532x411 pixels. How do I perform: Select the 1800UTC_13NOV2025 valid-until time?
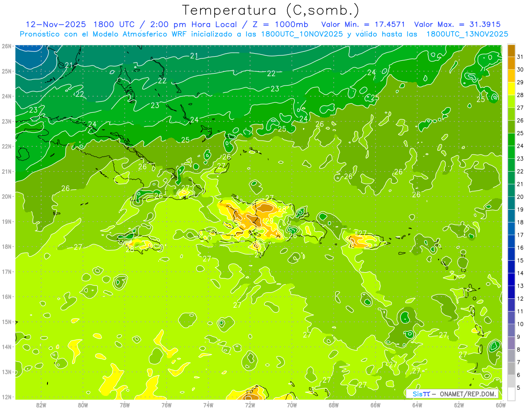coord(467,34)
